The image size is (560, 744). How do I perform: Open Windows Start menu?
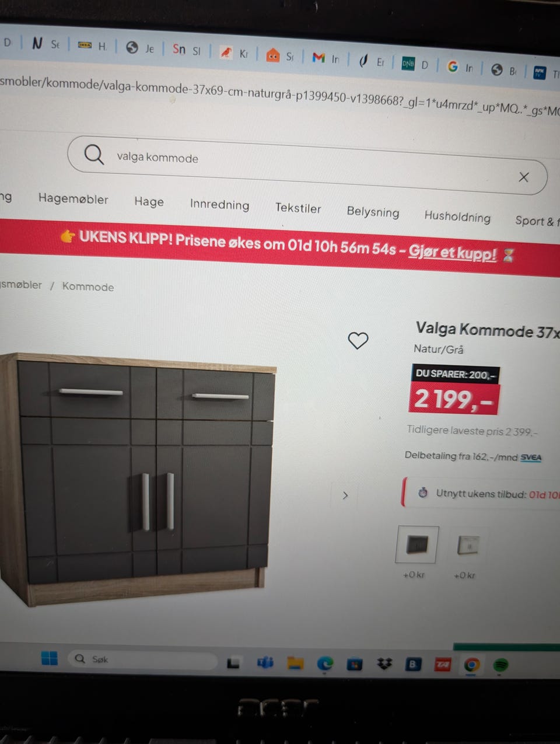coord(50,658)
